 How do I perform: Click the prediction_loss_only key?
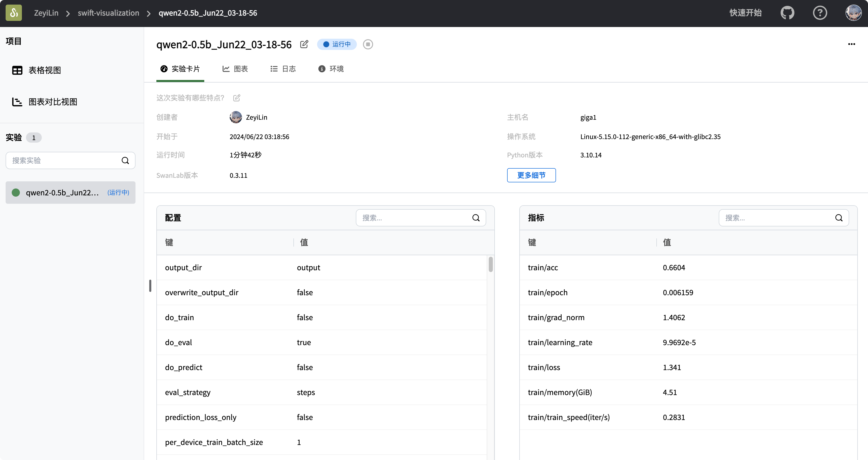tap(201, 417)
